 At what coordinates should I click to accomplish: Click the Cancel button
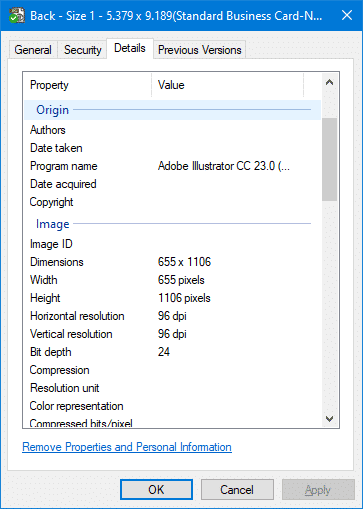coord(237,490)
